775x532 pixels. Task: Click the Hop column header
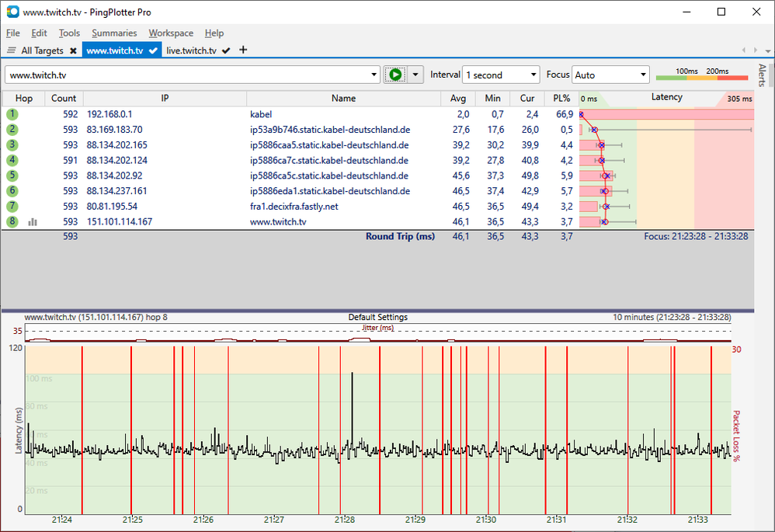point(24,99)
